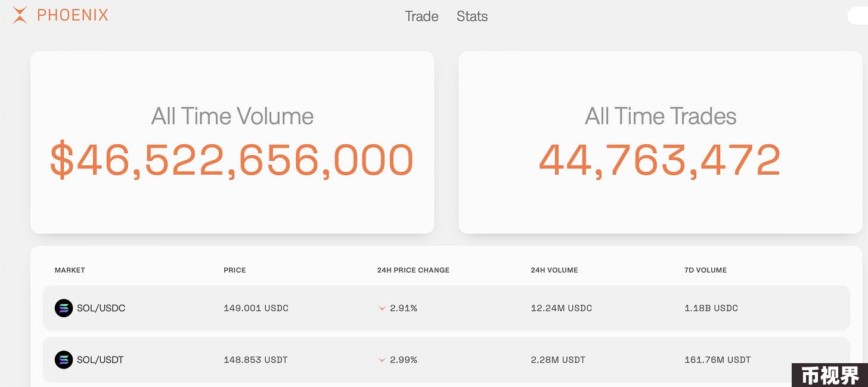Sort by 24H PRICE CHANGE header
Screen dimensions: 868x387
pos(413,270)
